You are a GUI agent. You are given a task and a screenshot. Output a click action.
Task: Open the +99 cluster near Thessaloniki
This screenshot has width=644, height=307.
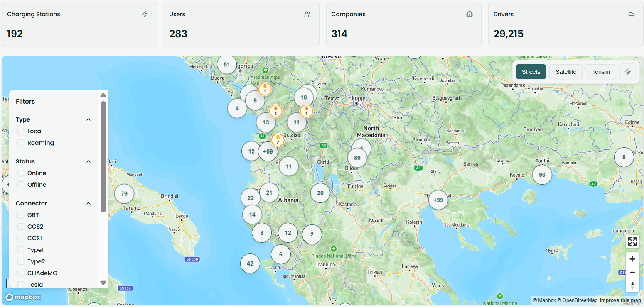click(x=438, y=200)
